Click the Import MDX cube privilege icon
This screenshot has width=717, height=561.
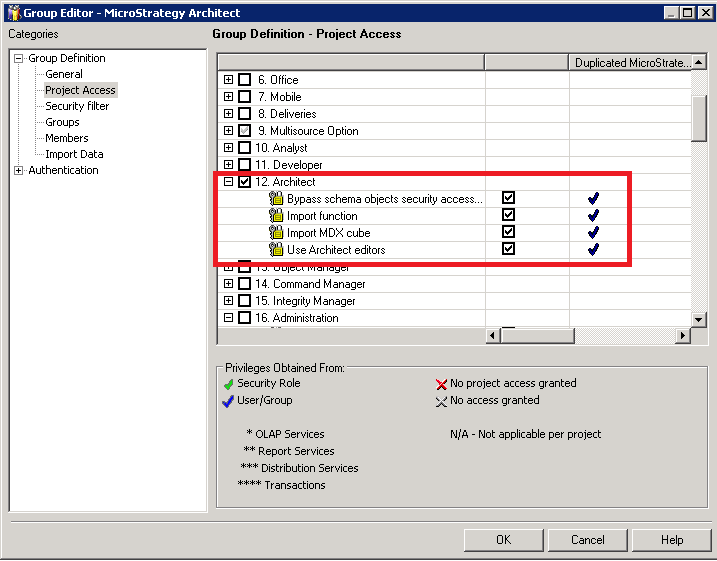[x=276, y=233]
